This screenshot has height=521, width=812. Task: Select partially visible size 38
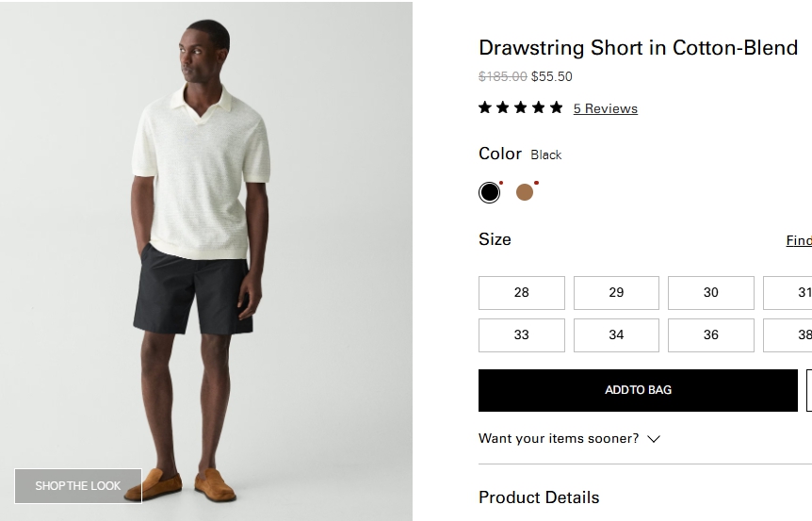pos(789,334)
